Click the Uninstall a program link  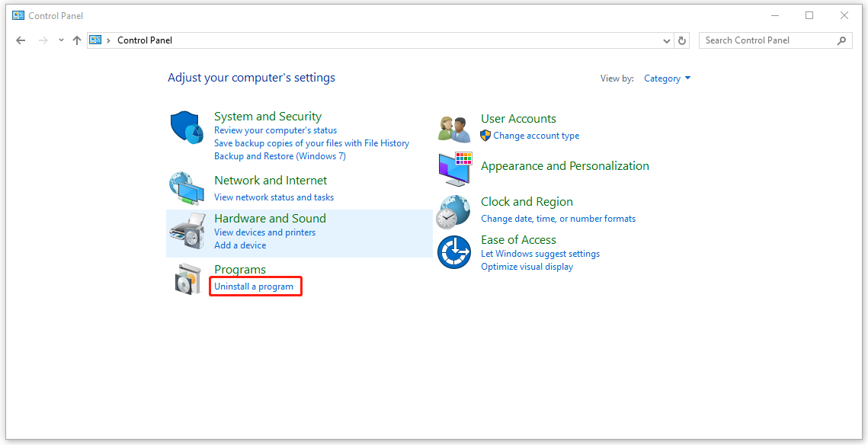pyautogui.click(x=254, y=287)
